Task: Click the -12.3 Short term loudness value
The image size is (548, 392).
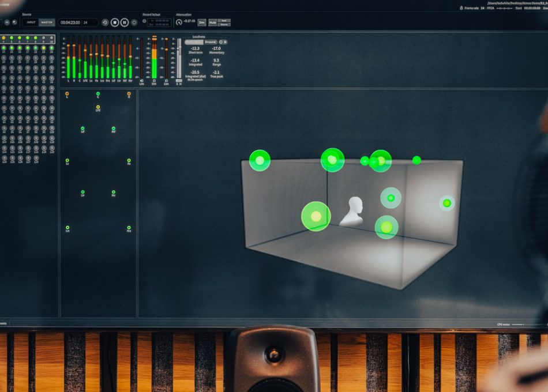Action: 196,48
